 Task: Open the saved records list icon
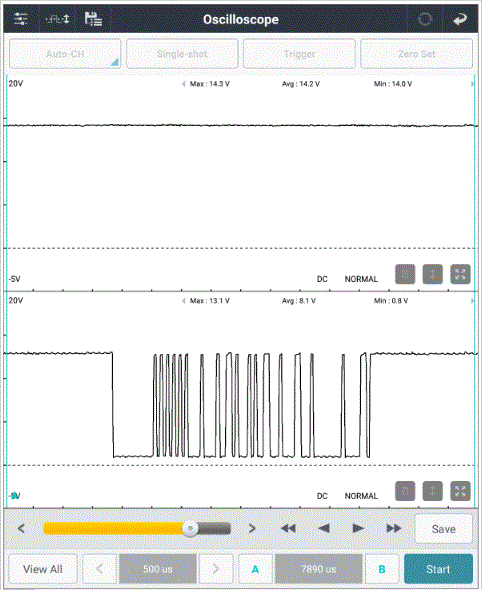coord(93,19)
